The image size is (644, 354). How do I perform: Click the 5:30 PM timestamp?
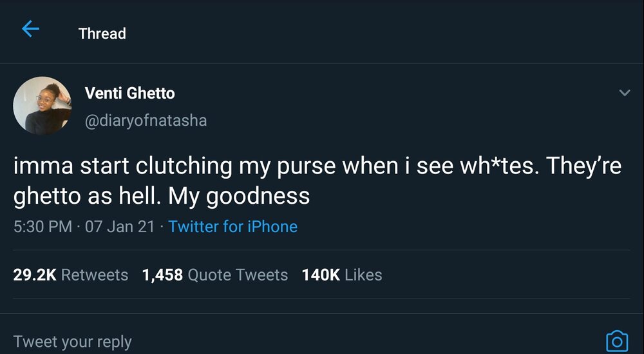43,227
